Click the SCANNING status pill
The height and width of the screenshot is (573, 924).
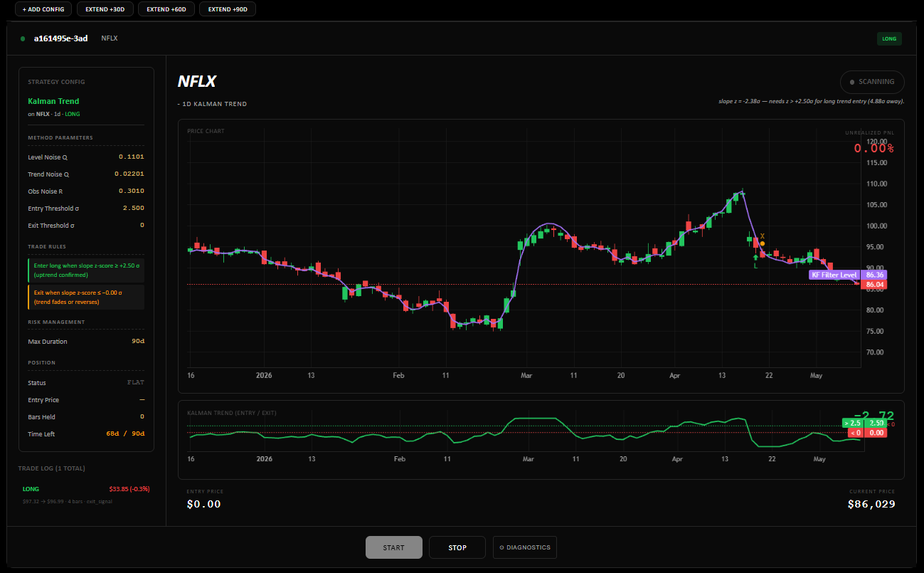[872, 82]
